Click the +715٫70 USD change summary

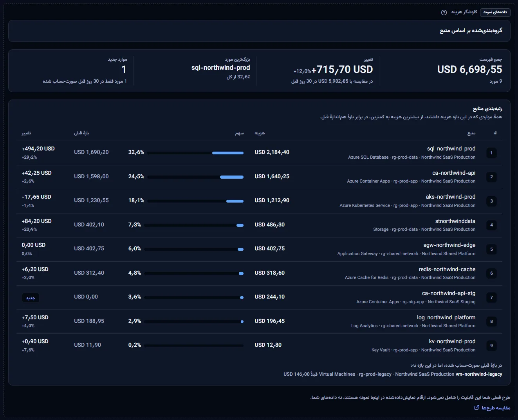pos(342,69)
